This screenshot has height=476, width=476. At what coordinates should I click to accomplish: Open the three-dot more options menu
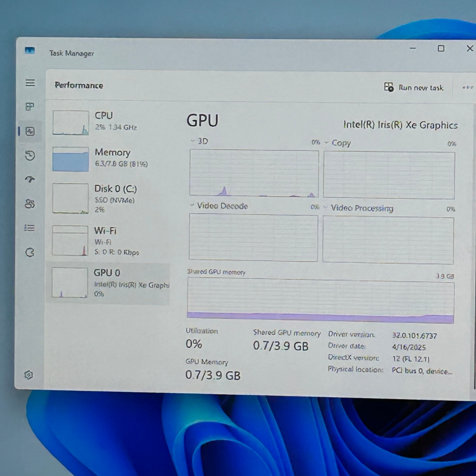[x=468, y=88]
